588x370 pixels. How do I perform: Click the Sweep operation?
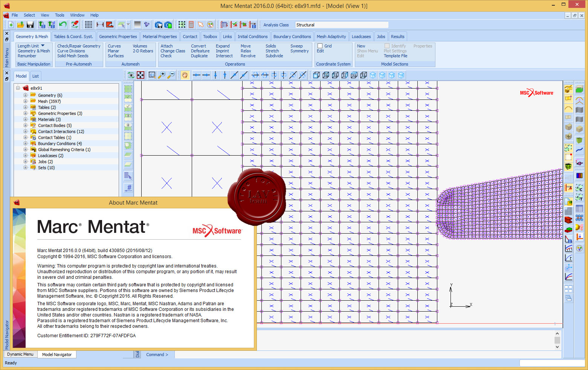[x=296, y=46]
